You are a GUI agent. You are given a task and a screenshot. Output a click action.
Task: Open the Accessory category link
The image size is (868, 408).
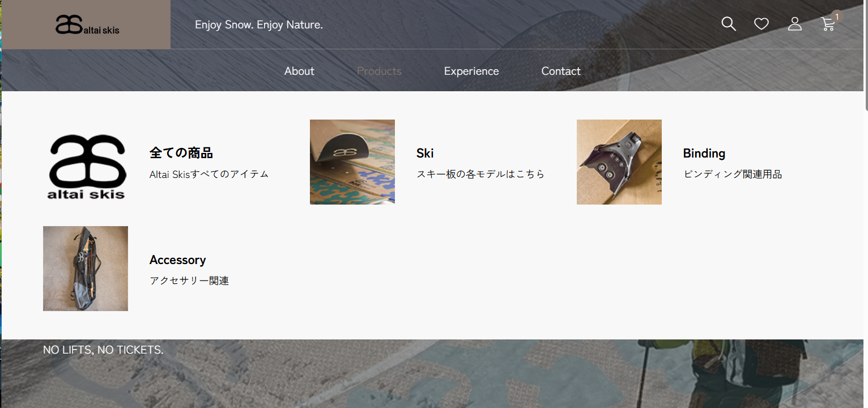coord(177,260)
